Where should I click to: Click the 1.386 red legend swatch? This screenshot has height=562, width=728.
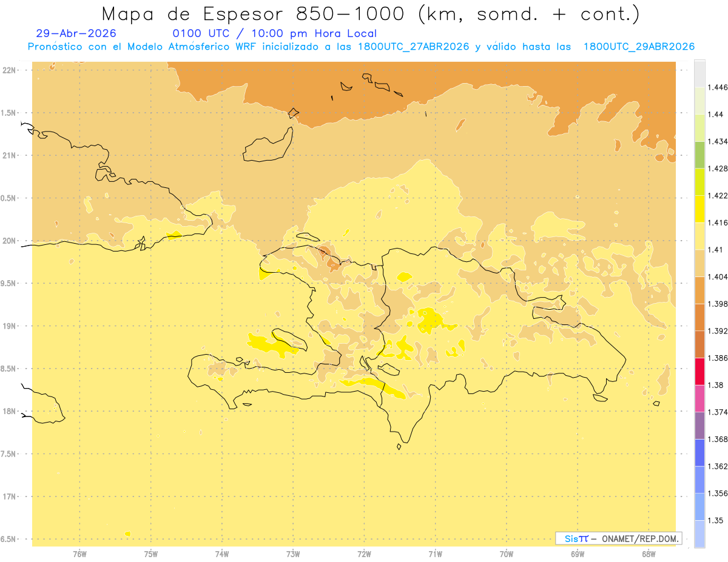point(699,371)
